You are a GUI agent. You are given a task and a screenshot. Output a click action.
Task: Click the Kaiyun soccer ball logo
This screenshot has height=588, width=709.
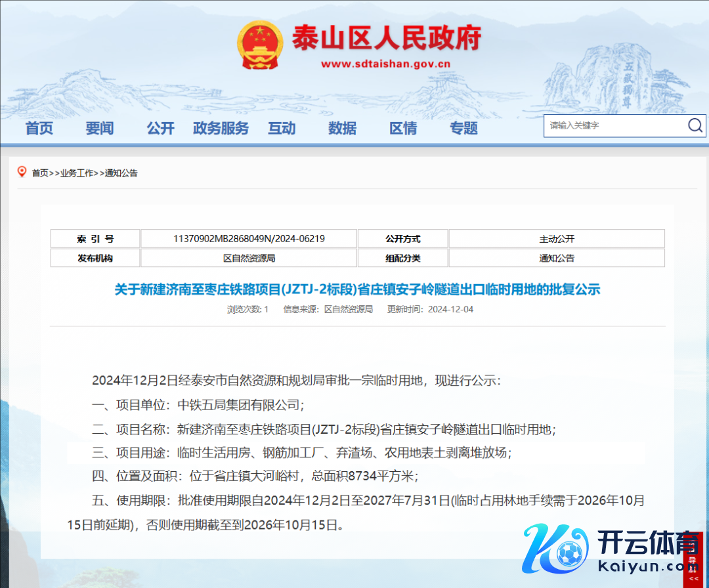coord(555,553)
